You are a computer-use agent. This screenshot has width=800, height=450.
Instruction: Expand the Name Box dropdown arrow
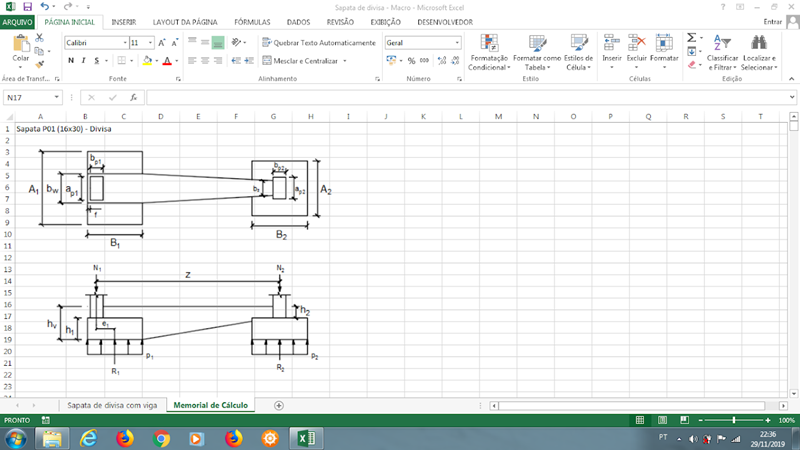[x=56, y=98]
